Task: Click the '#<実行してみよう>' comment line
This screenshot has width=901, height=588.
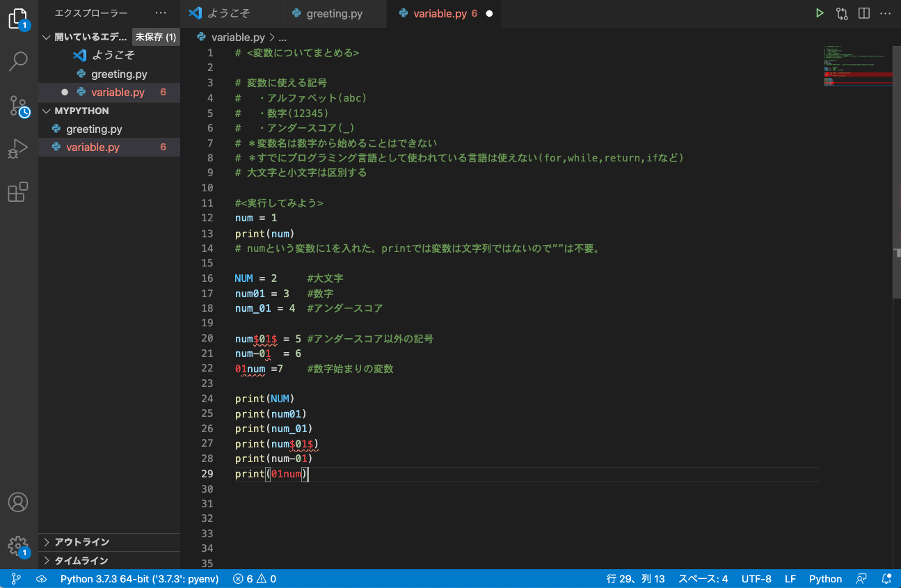Action: [279, 203]
